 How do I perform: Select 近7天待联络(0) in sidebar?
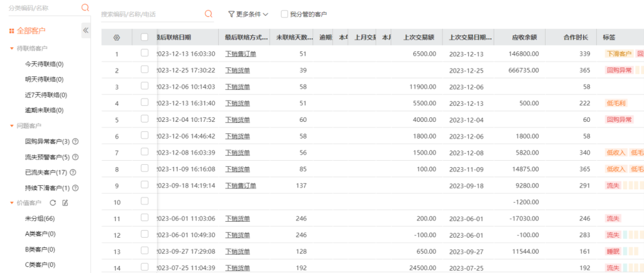click(46, 95)
